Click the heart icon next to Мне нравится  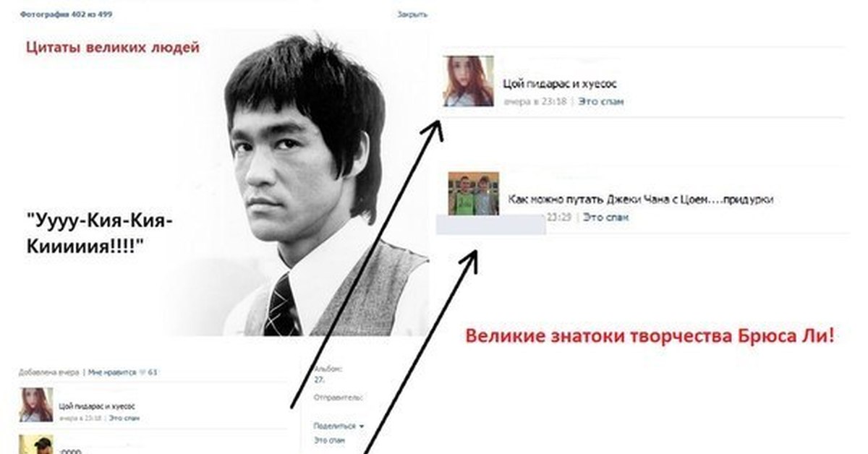tap(142, 372)
